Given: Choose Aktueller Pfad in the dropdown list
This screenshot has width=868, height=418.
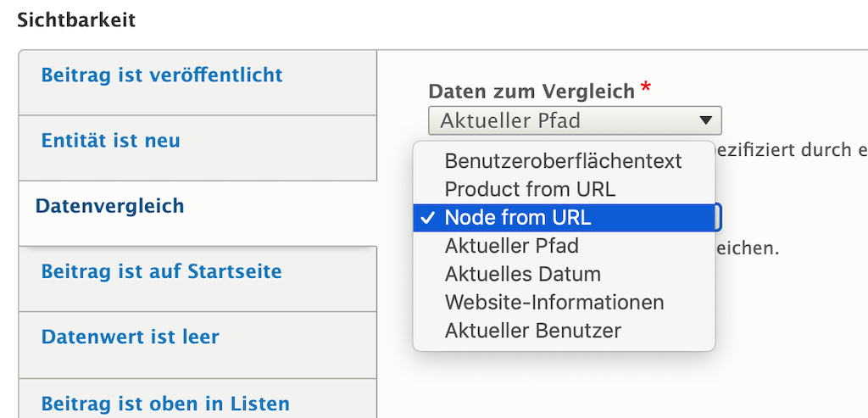Looking at the screenshot, I should [511, 247].
